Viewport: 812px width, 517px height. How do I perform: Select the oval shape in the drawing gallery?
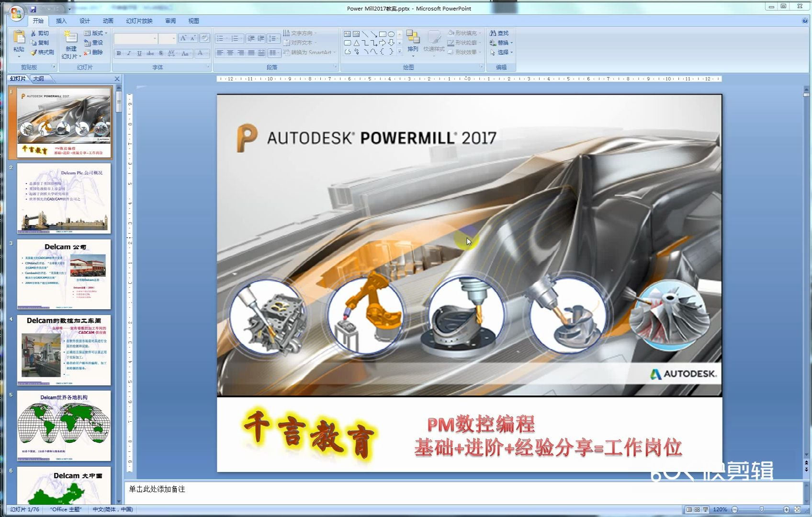point(392,34)
